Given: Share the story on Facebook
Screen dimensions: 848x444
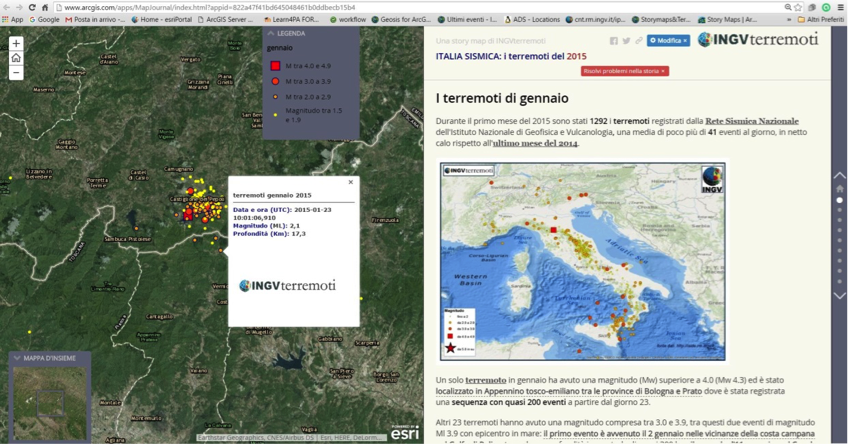Looking at the screenshot, I should tap(614, 41).
